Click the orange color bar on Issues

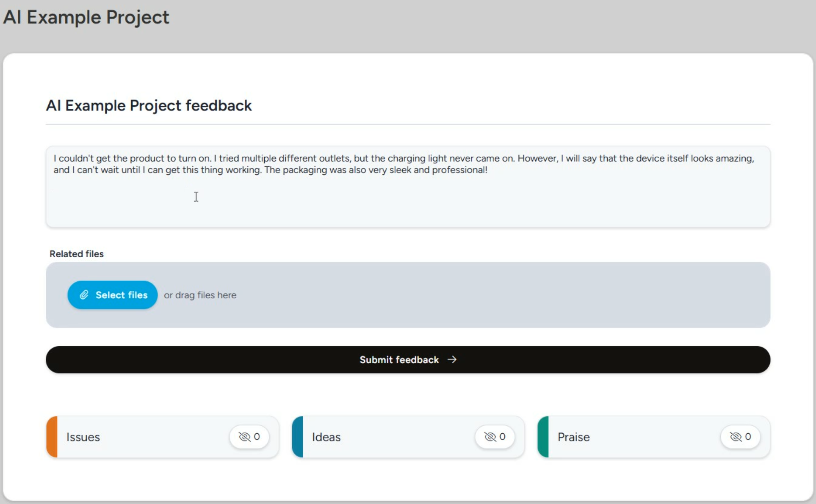(52, 437)
